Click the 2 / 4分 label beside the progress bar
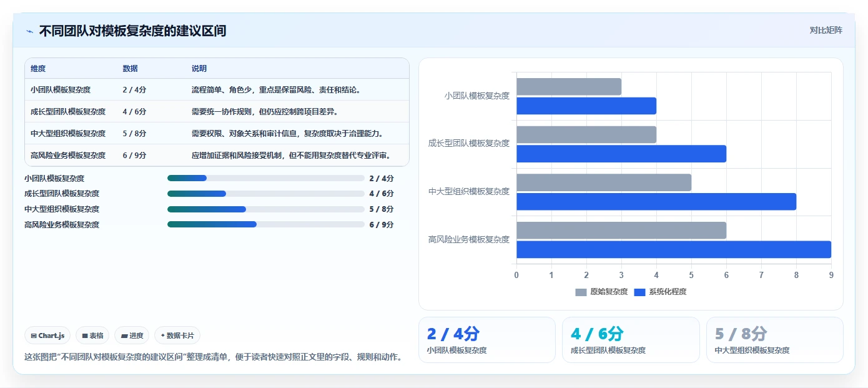Viewport: 868px width, 388px height. pos(382,179)
